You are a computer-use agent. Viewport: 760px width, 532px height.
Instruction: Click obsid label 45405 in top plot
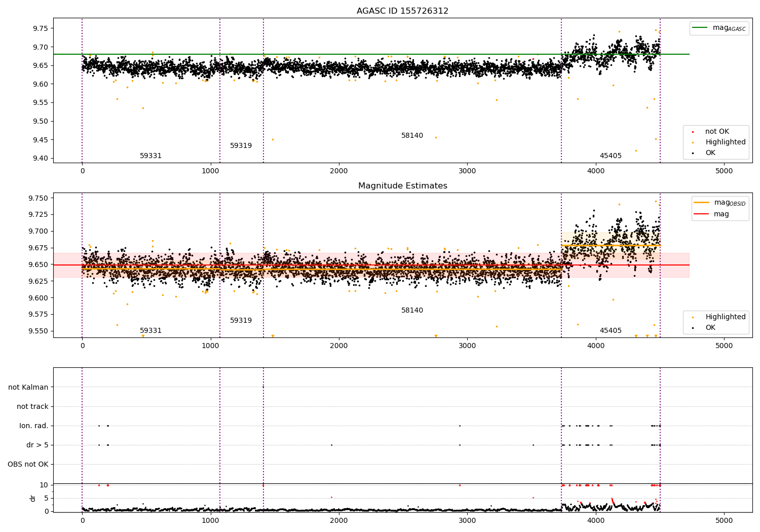(x=611, y=156)
